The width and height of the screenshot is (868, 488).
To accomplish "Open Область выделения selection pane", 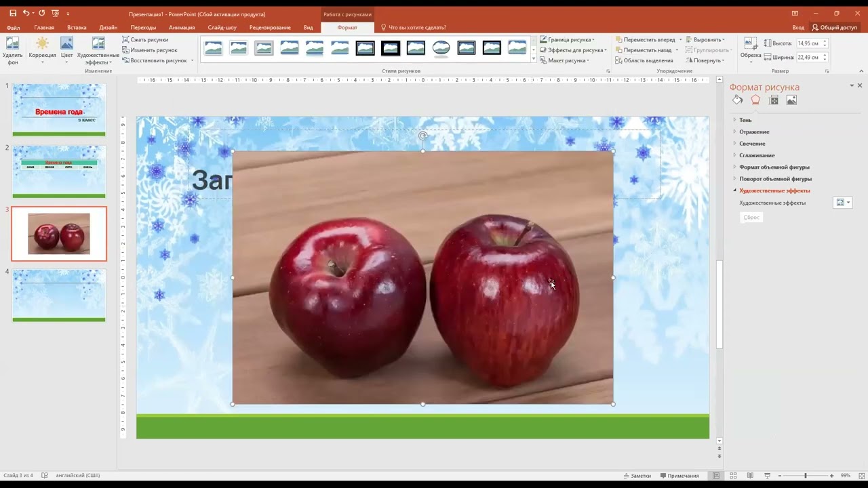I will coord(644,60).
